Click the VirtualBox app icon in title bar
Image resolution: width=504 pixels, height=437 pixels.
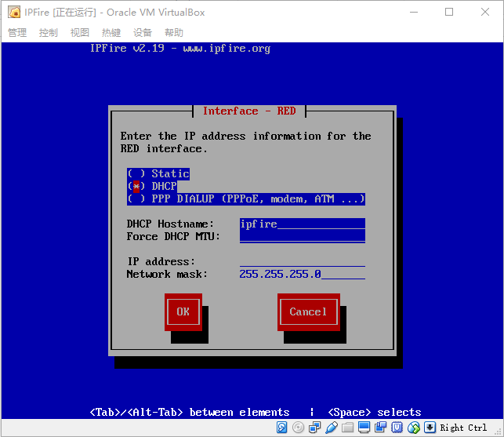(14, 13)
